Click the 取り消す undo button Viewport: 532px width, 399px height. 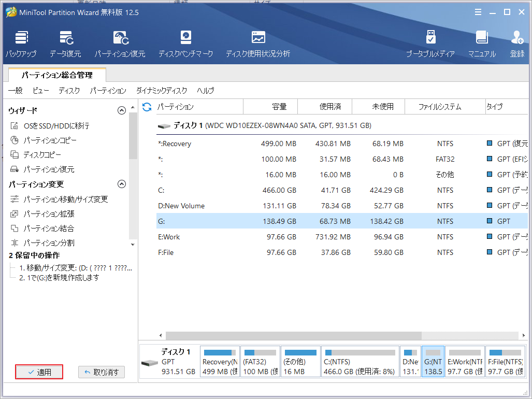tap(102, 372)
